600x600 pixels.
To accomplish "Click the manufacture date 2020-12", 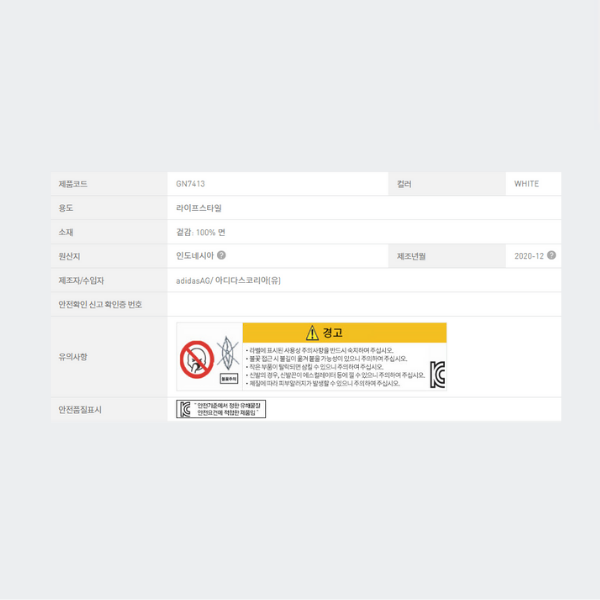I will [x=528, y=256].
